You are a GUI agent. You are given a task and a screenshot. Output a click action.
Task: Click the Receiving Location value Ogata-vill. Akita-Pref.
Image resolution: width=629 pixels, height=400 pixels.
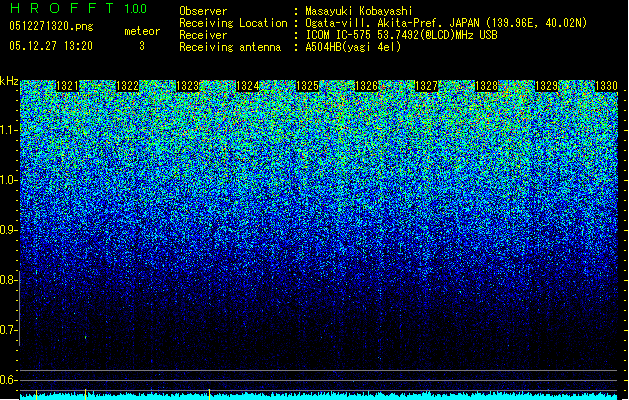click(374, 23)
